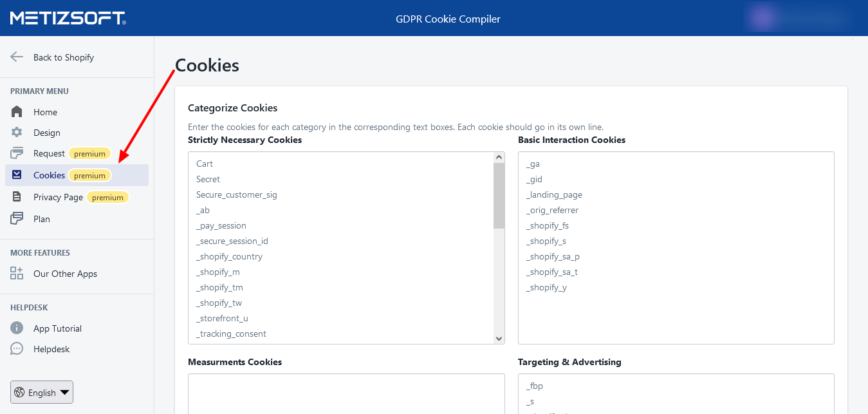
Task: Click the Home house icon
Action: (17, 112)
